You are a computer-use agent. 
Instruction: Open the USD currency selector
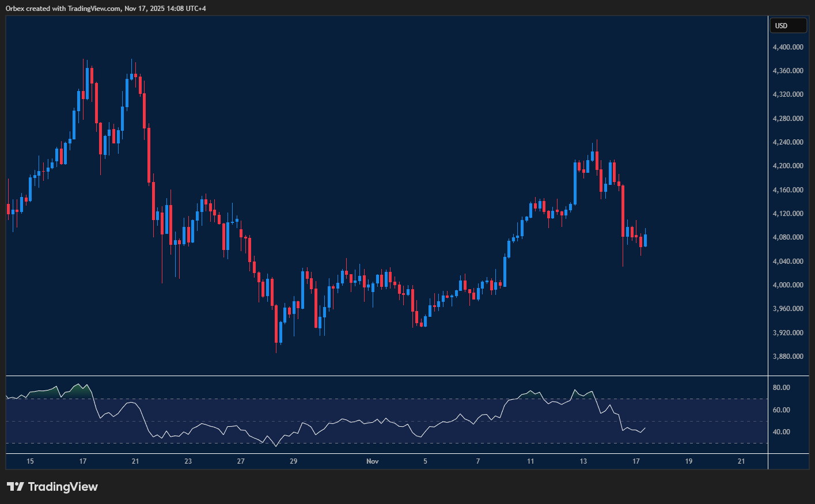pos(788,25)
